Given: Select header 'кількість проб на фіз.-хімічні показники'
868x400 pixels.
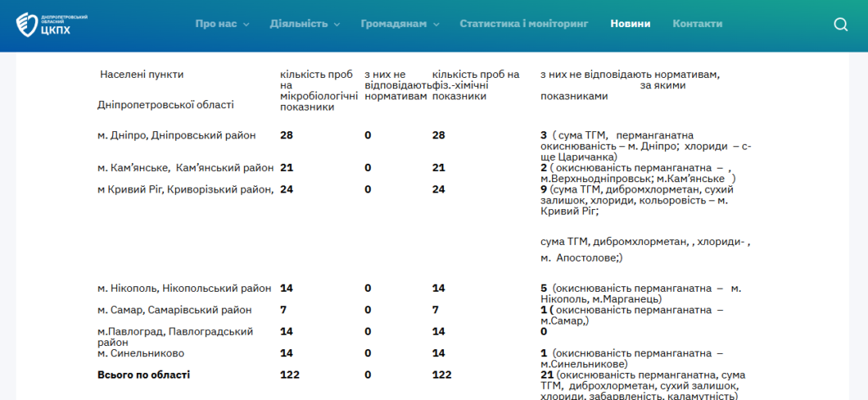Looking at the screenshot, I should click(476, 85).
